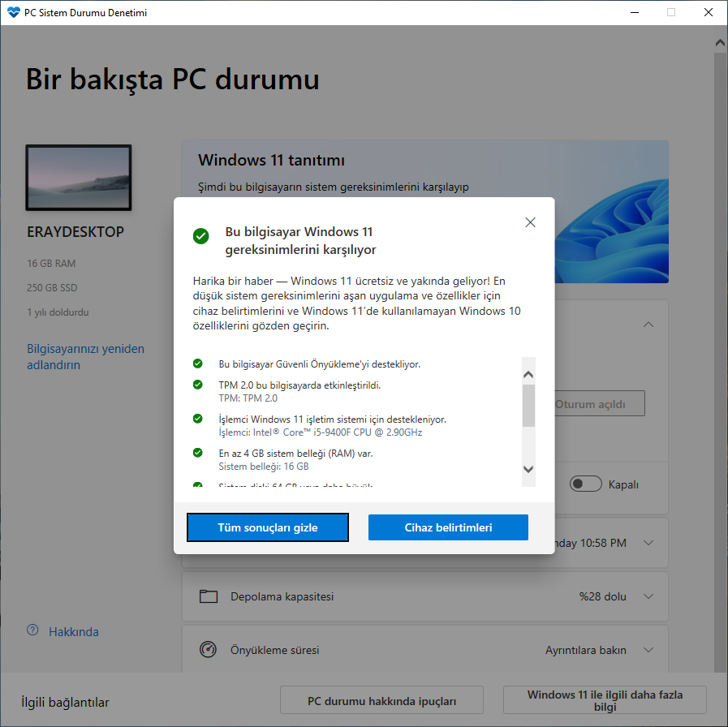Click the ERAYDESKTOP PC thumbnail image
The width and height of the screenshot is (728, 727).
click(79, 178)
